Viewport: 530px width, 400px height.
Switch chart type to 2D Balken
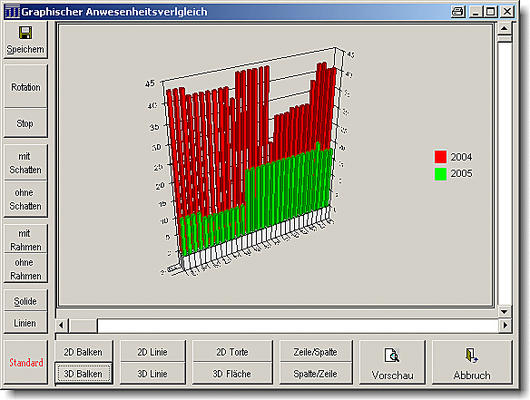pyautogui.click(x=83, y=352)
